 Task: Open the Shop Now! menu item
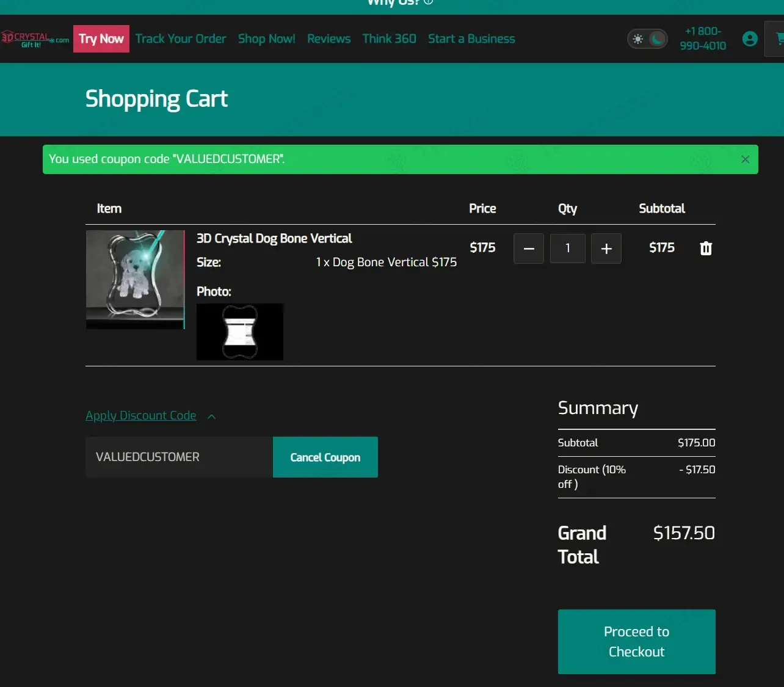pos(267,38)
